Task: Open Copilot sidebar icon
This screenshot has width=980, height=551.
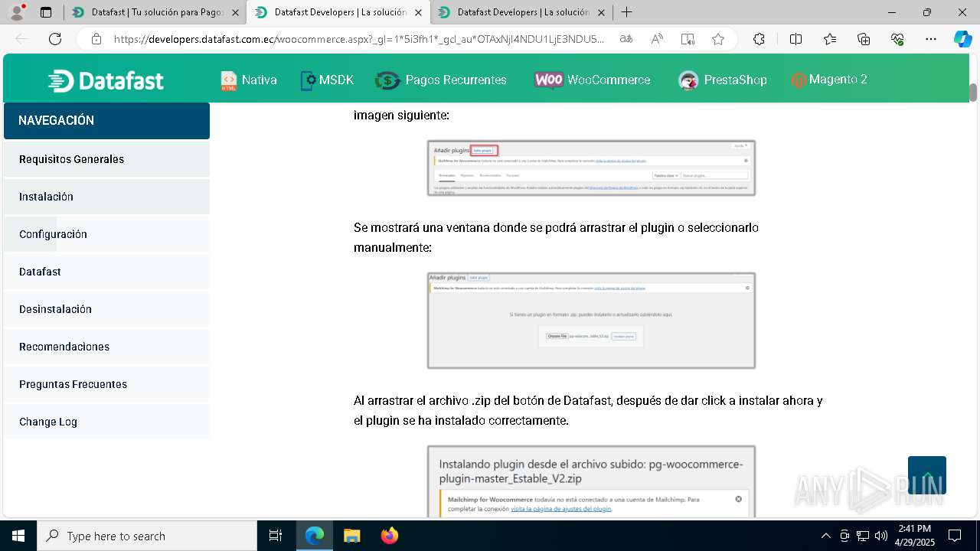Action: [x=963, y=39]
